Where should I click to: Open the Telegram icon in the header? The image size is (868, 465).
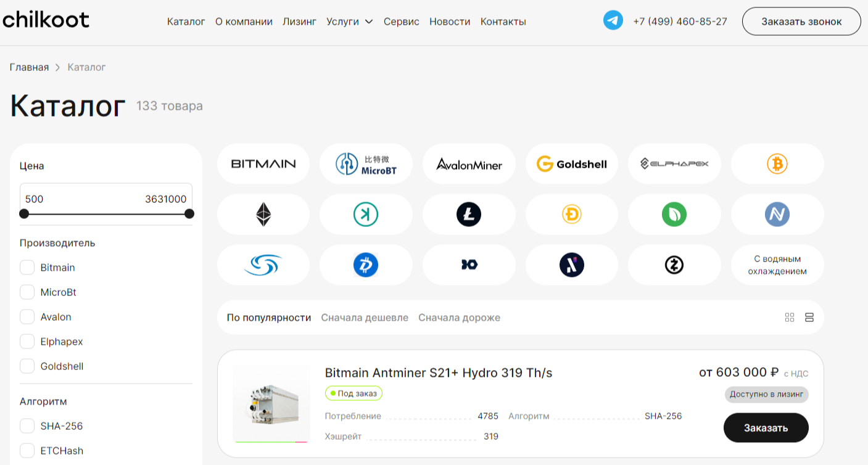click(x=613, y=21)
